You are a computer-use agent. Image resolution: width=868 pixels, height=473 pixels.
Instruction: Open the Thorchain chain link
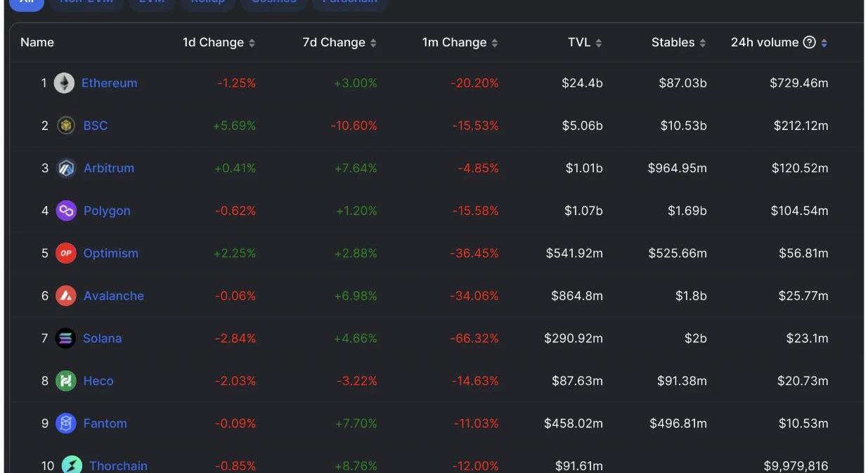coord(118,465)
